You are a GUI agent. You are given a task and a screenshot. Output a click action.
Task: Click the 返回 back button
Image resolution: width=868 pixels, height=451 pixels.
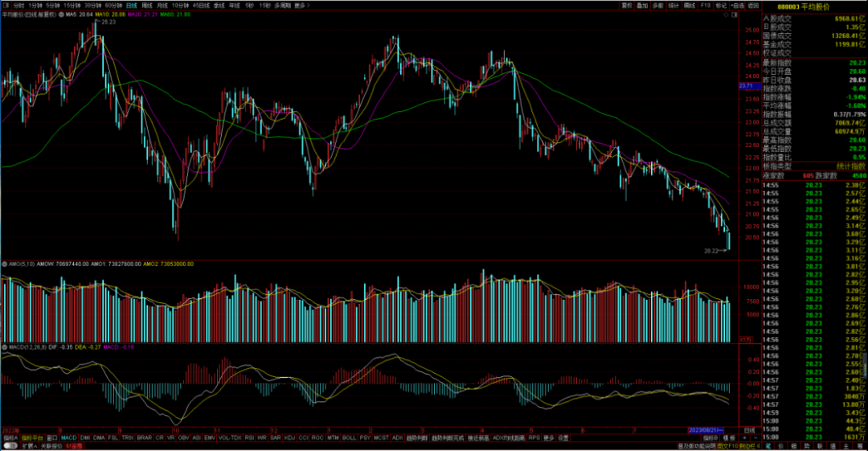pyautogui.click(x=753, y=5)
